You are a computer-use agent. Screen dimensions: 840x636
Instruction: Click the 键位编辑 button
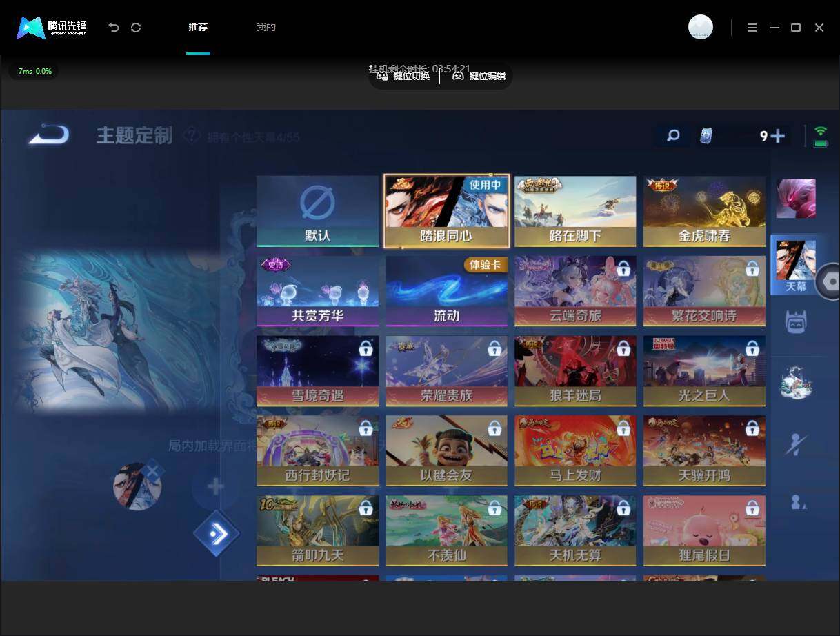(x=479, y=77)
